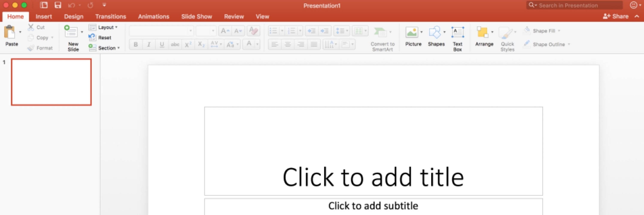Image resolution: width=644 pixels, height=215 pixels.
Task: Open the font name combo box
Action: (161, 31)
